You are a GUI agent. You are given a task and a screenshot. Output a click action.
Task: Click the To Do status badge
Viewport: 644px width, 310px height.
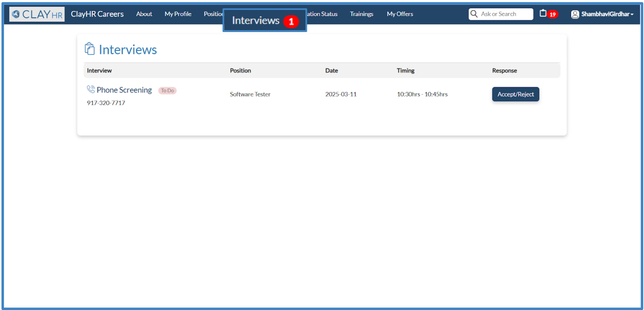point(167,91)
